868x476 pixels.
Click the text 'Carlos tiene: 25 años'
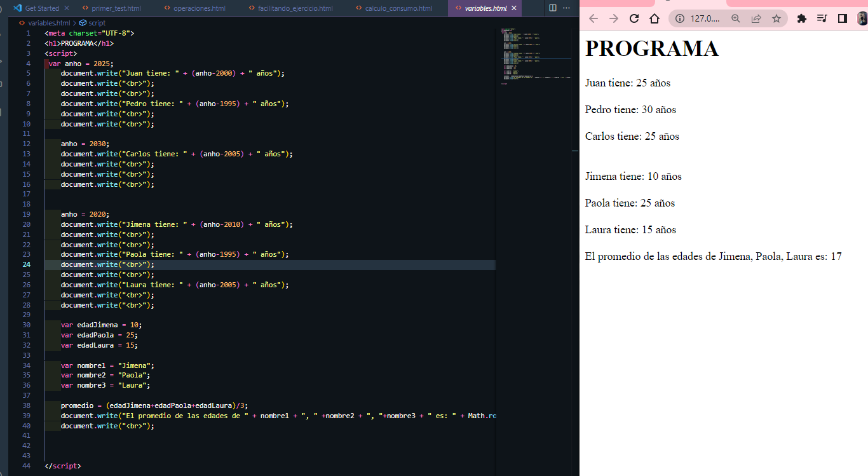tap(632, 136)
